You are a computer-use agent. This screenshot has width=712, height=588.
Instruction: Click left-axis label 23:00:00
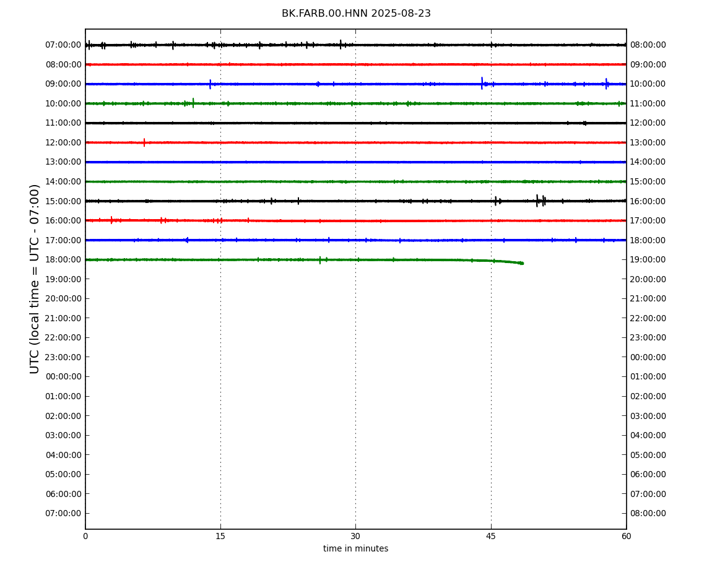click(63, 357)
